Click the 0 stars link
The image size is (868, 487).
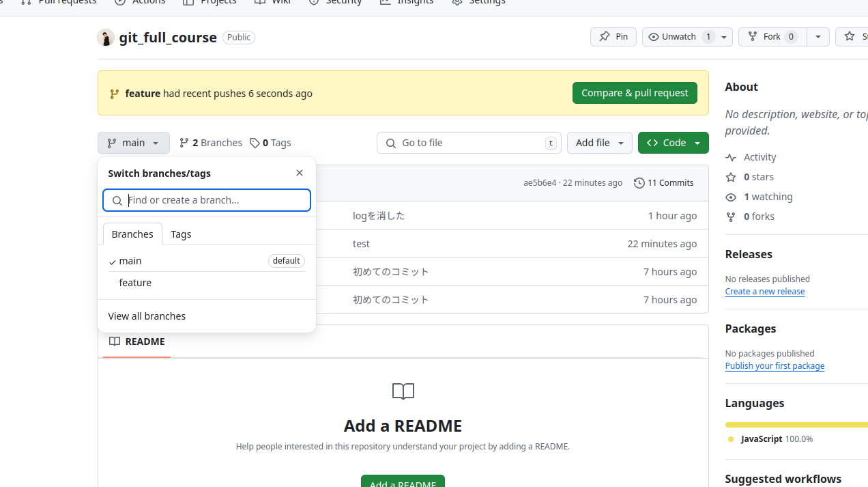click(749, 177)
